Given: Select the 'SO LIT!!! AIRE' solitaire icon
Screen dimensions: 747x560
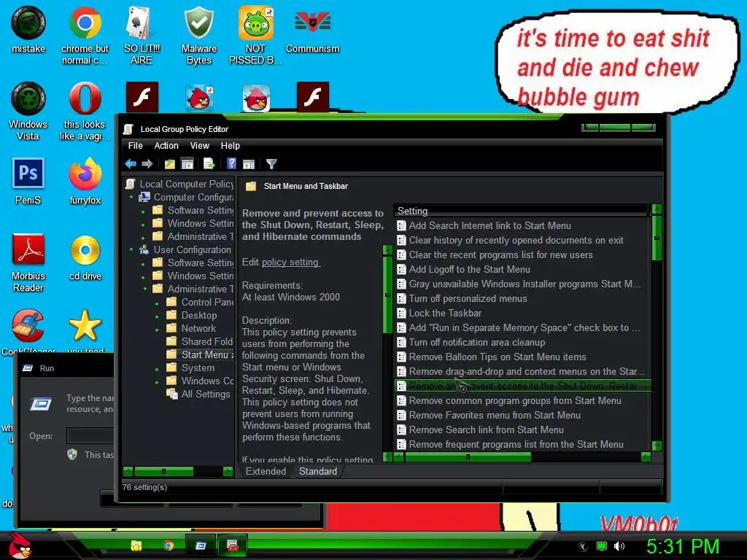Looking at the screenshot, I should [142, 36].
